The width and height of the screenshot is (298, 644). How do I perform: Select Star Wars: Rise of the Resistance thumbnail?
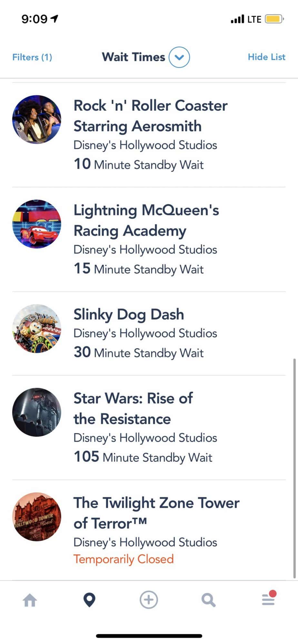click(37, 412)
